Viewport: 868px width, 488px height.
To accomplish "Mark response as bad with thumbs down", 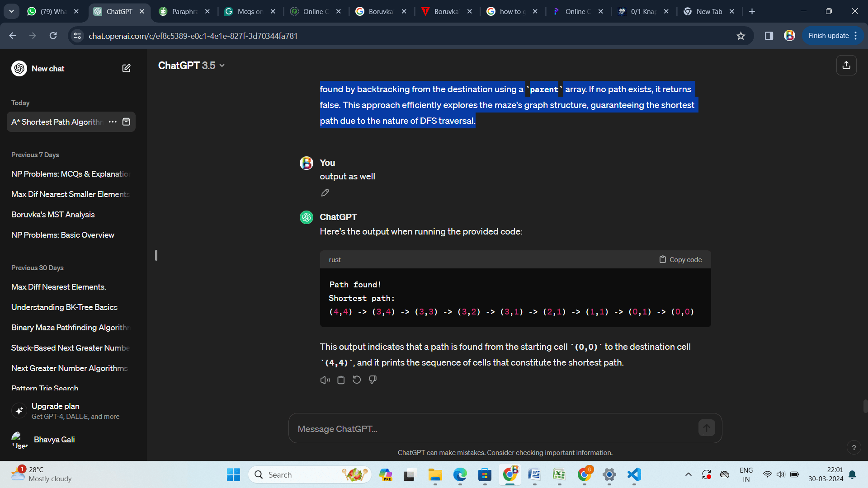I will (373, 380).
